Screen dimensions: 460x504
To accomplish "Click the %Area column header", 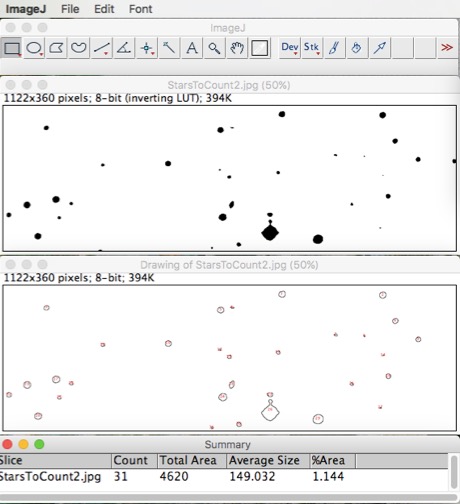I will [x=332, y=461].
